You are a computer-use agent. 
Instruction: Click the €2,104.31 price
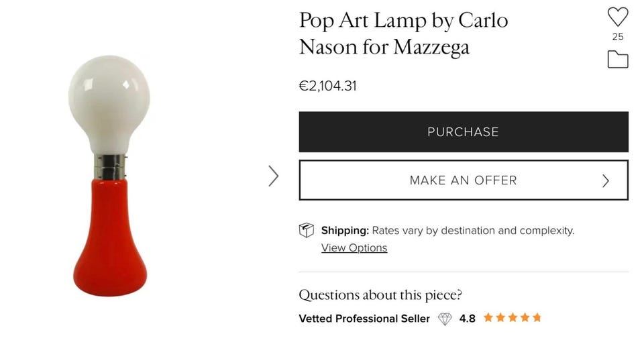328,87
